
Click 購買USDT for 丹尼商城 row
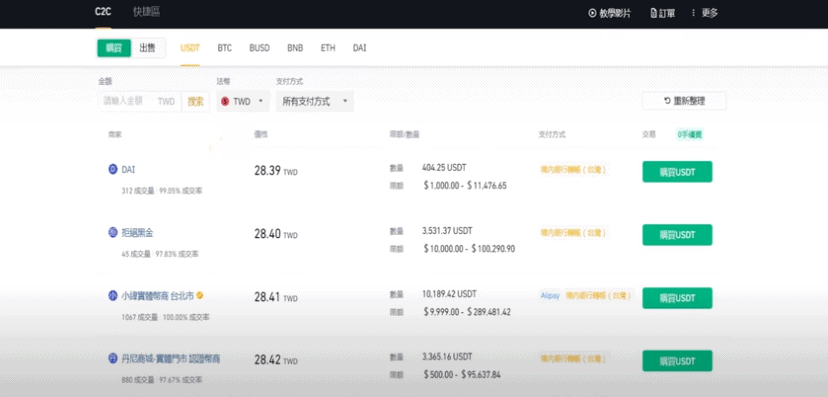coord(677,361)
